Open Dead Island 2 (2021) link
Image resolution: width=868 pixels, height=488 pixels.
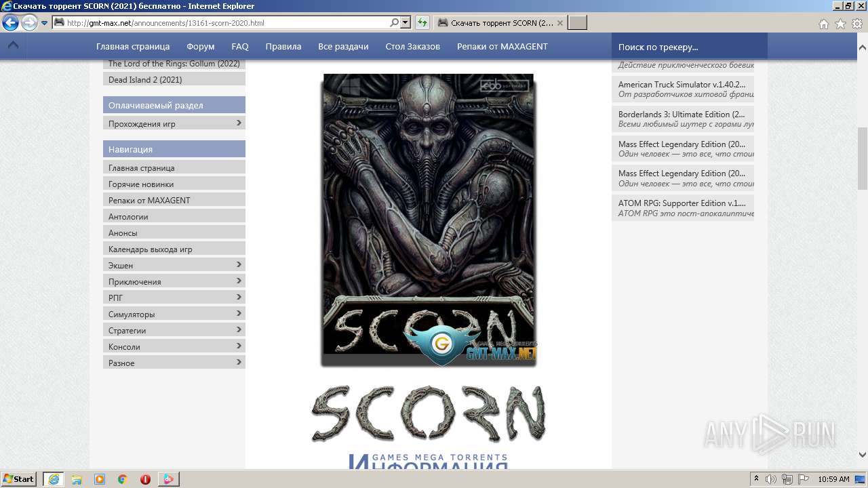[x=174, y=79]
